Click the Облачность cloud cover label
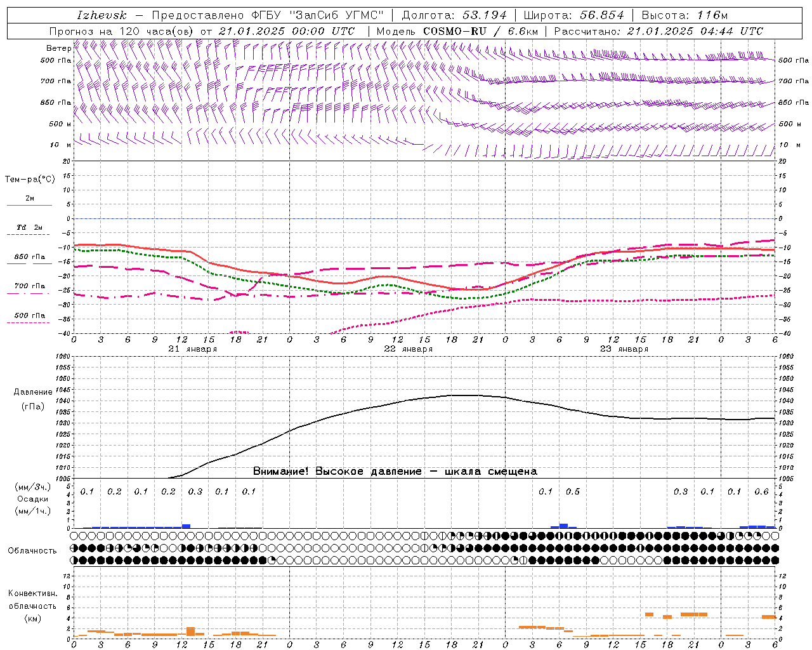This screenshot has width=812, height=650. 32,550
